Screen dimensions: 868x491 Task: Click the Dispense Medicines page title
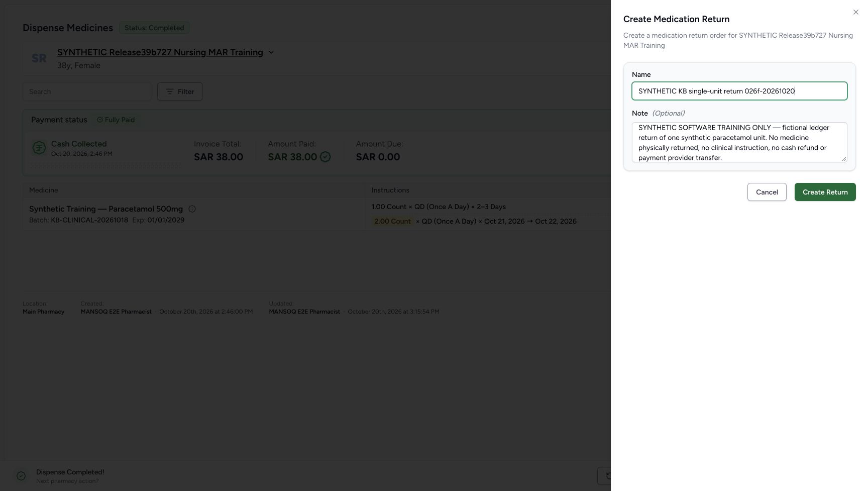coord(68,28)
